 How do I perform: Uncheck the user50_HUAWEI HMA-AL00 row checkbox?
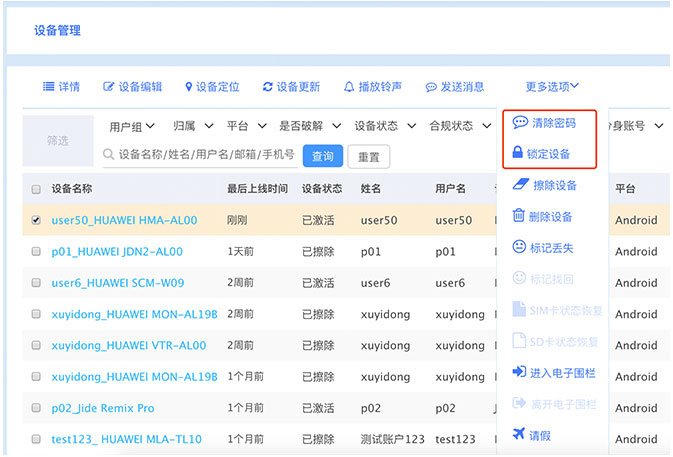coord(36,220)
